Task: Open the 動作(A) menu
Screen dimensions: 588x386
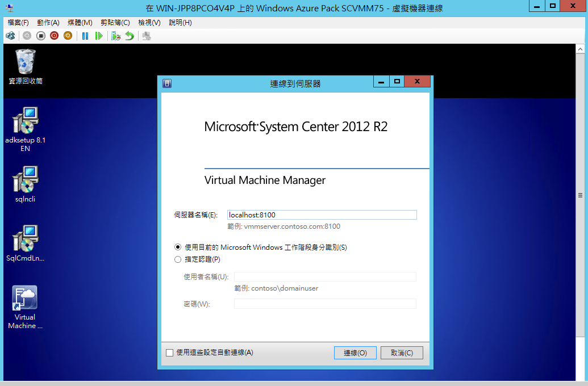Action: tap(48, 23)
